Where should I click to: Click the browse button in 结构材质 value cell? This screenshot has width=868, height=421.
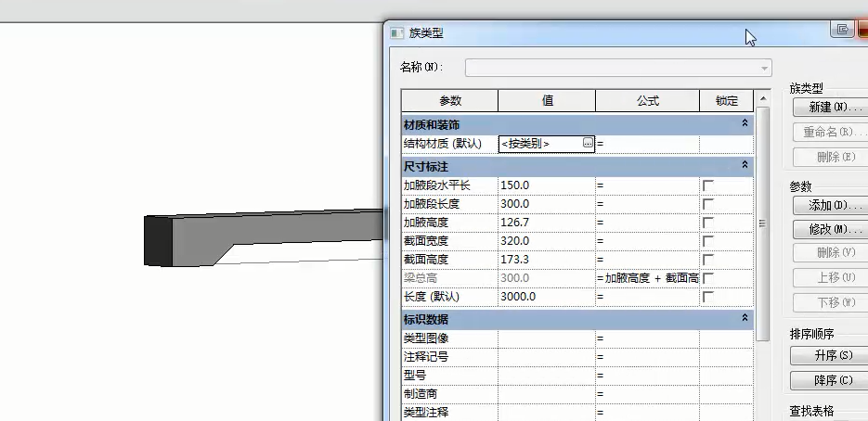click(588, 144)
